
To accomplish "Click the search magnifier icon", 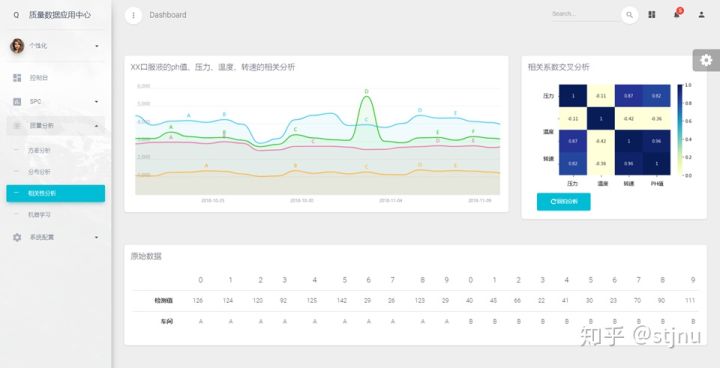I will [630, 15].
